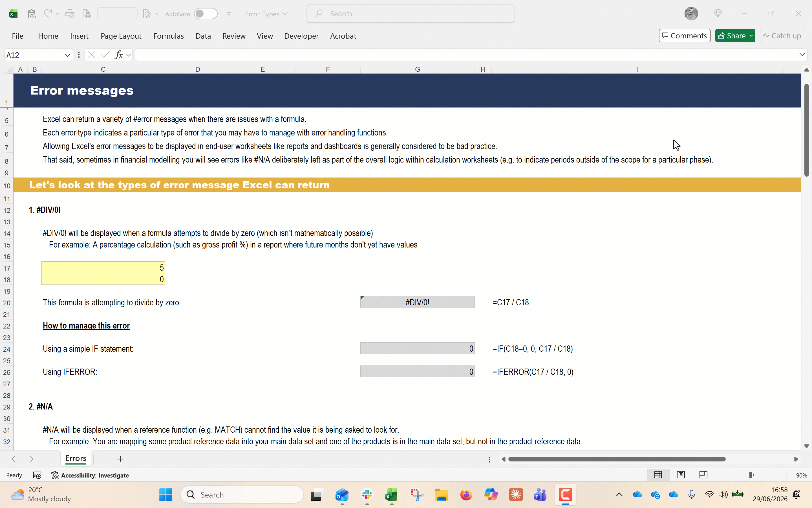Click the Catch up button
Viewport: 812px width, 508px height.
coord(782,36)
